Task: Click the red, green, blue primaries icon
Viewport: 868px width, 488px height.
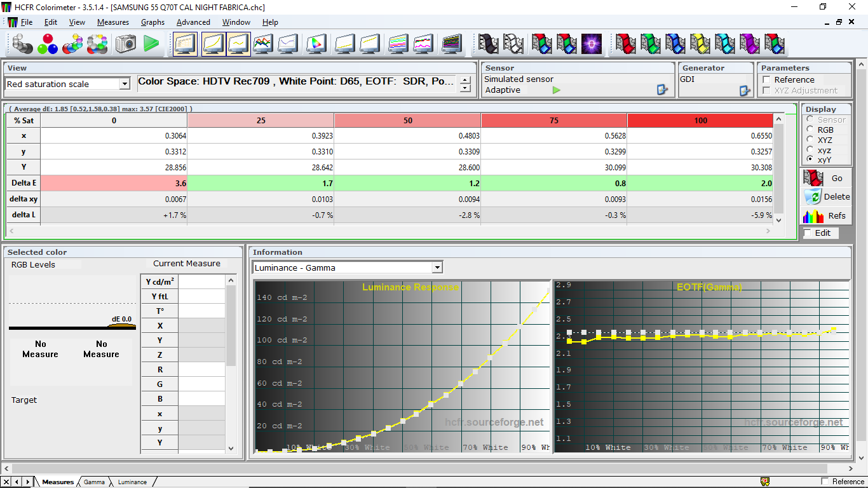Action: 48,44
